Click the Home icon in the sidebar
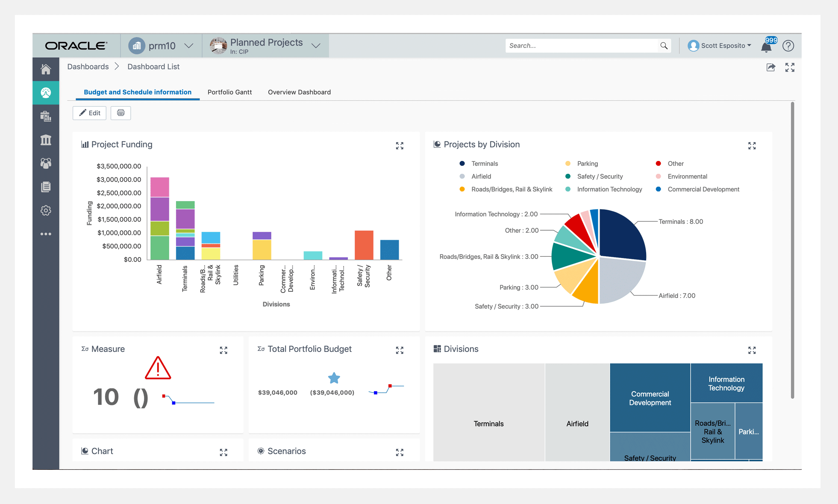Screen dimensions: 838x504 click(x=46, y=69)
